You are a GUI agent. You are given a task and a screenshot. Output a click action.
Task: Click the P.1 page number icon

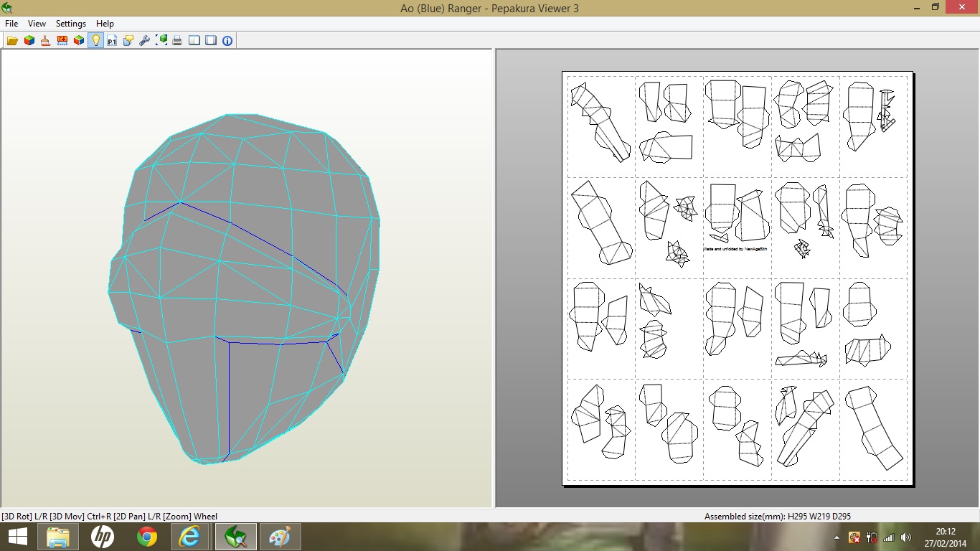(x=112, y=40)
